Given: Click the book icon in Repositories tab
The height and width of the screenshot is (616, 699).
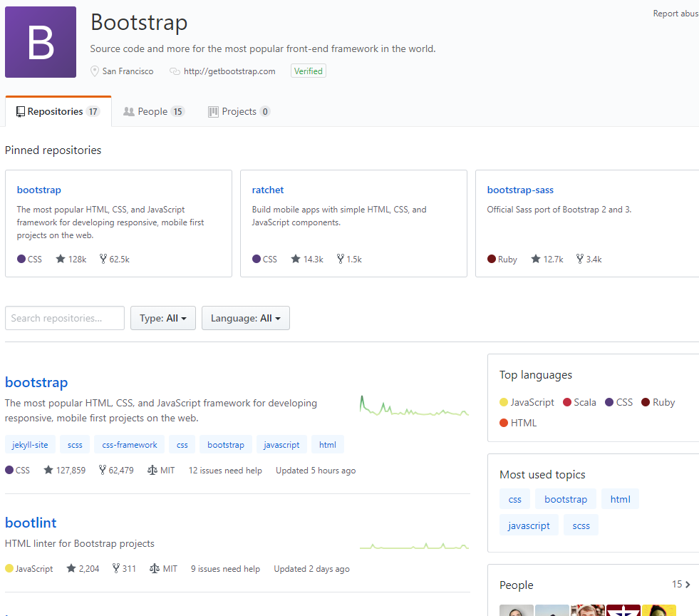Looking at the screenshot, I should coord(21,111).
